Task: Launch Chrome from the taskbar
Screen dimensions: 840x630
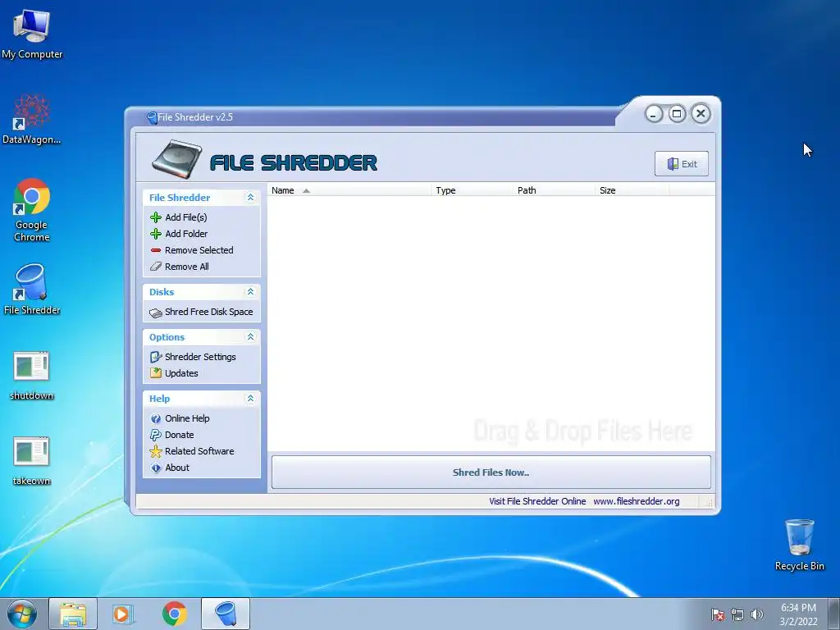Action: click(175, 614)
